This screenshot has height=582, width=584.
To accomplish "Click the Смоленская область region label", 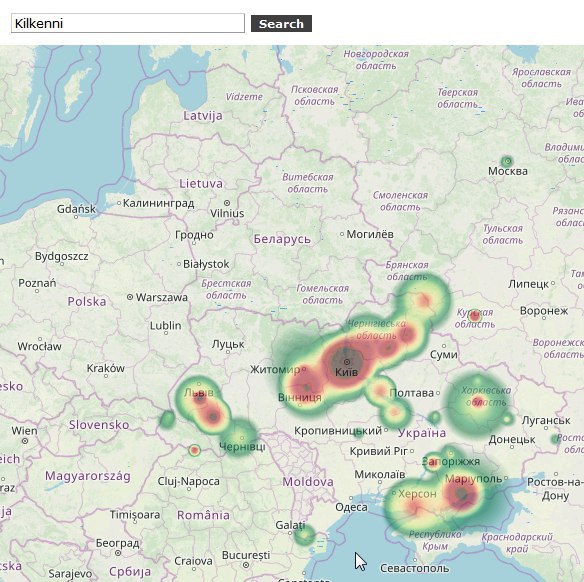I will (x=400, y=201).
